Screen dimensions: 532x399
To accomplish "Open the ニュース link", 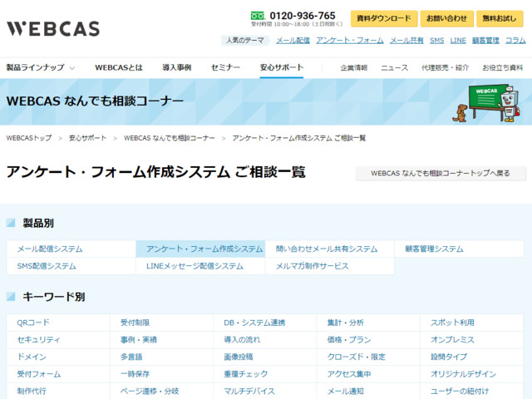I will 394,67.
